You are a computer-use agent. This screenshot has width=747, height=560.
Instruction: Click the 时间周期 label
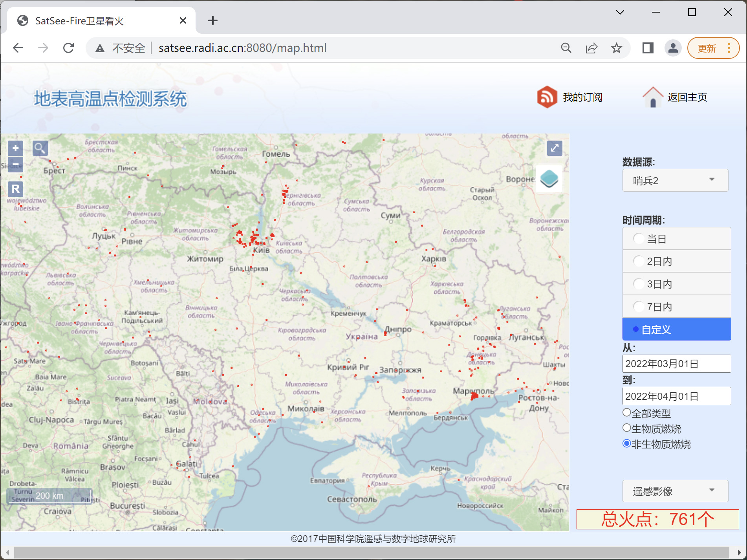click(644, 220)
